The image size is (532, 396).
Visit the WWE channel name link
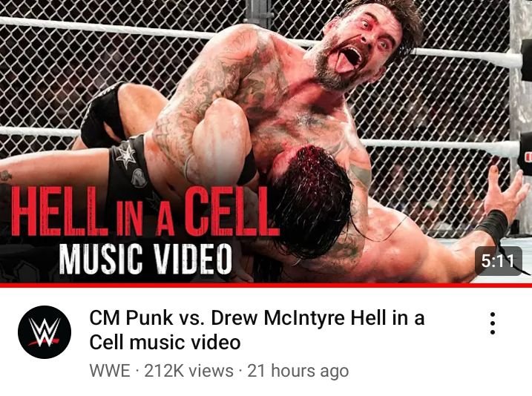pos(110,371)
